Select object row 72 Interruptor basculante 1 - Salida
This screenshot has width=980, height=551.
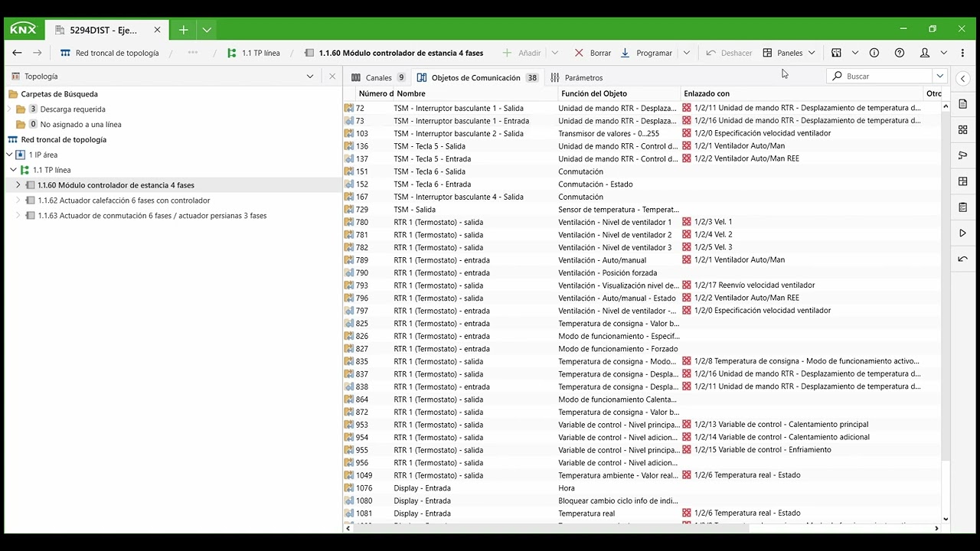coord(642,108)
